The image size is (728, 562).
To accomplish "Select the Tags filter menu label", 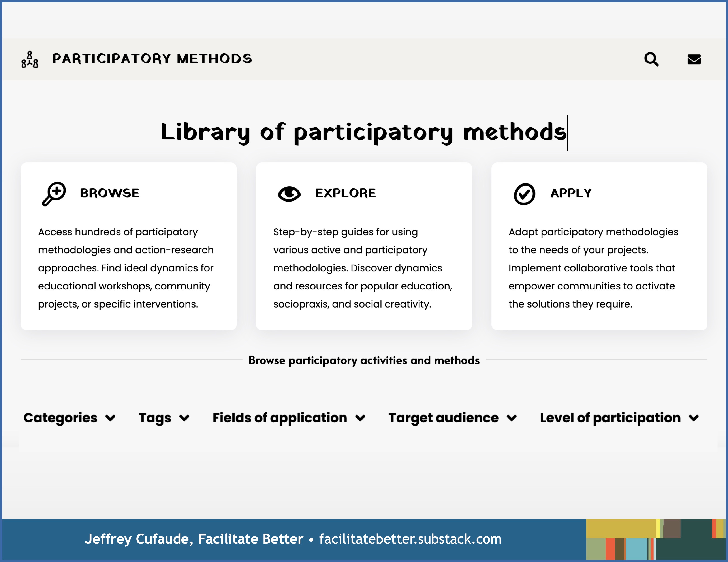I will pyautogui.click(x=155, y=418).
